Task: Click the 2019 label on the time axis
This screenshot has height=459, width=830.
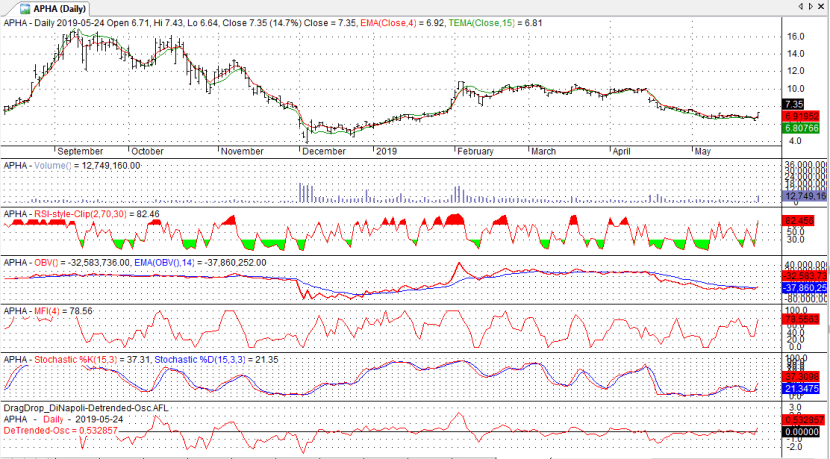Action: tap(386, 151)
